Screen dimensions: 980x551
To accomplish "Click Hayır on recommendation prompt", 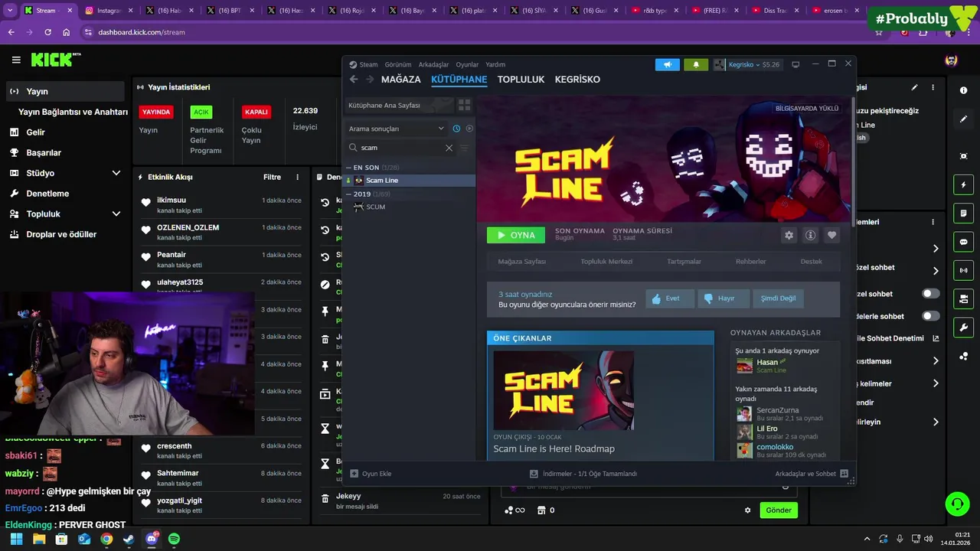I will [x=722, y=298].
